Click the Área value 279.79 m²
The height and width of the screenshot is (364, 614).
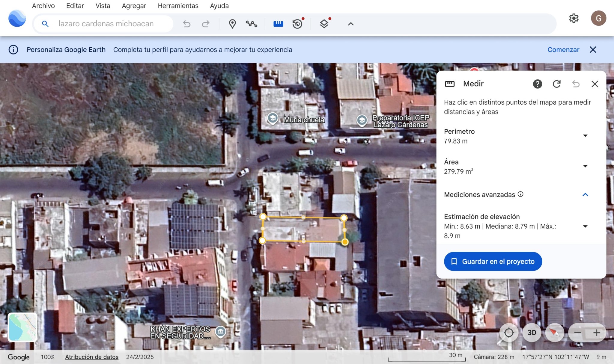pos(459,171)
